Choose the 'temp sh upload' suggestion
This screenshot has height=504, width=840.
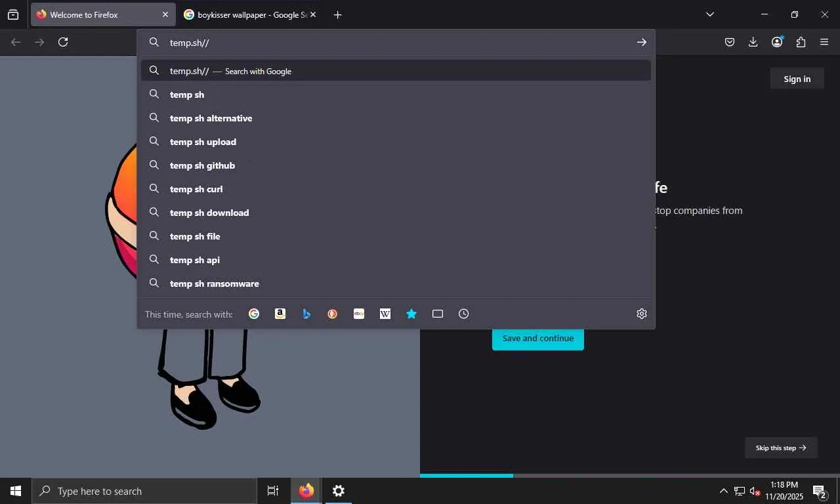pyautogui.click(x=396, y=142)
